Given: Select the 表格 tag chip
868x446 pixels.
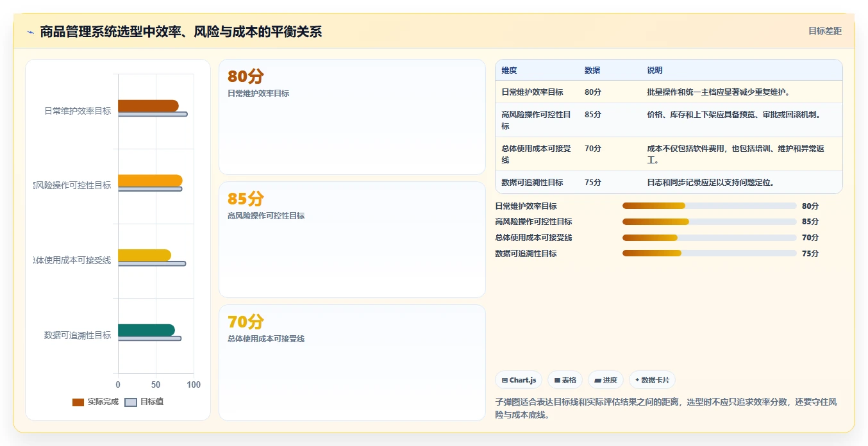Looking at the screenshot, I should tap(565, 380).
